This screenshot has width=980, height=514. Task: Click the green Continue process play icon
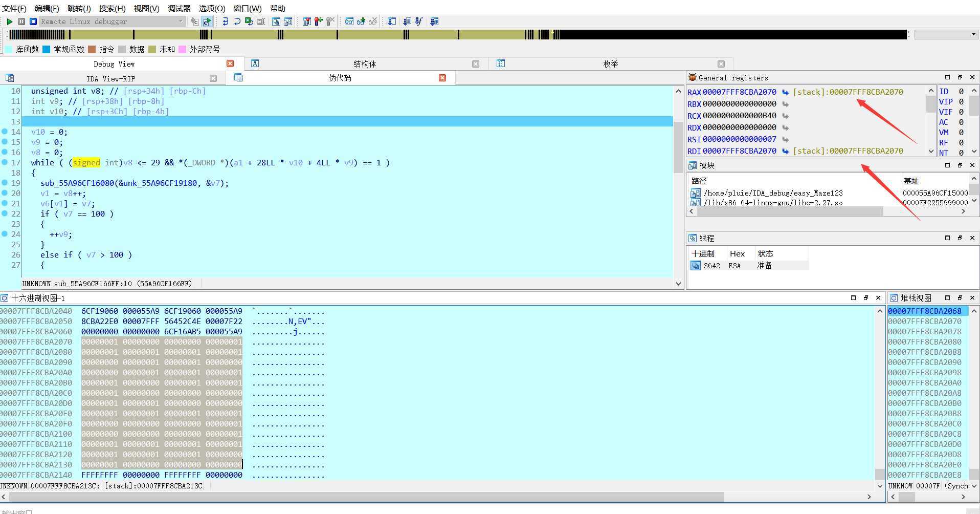coord(9,22)
